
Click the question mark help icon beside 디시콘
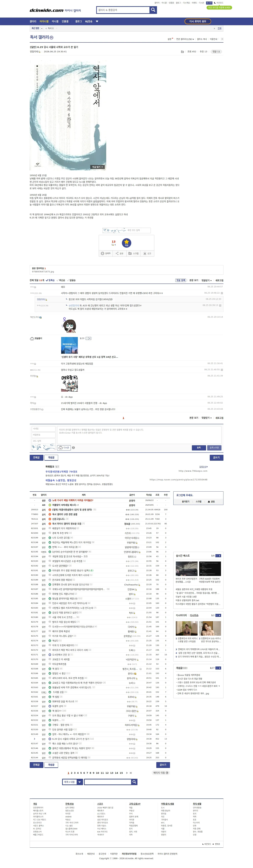(x=73, y=448)
